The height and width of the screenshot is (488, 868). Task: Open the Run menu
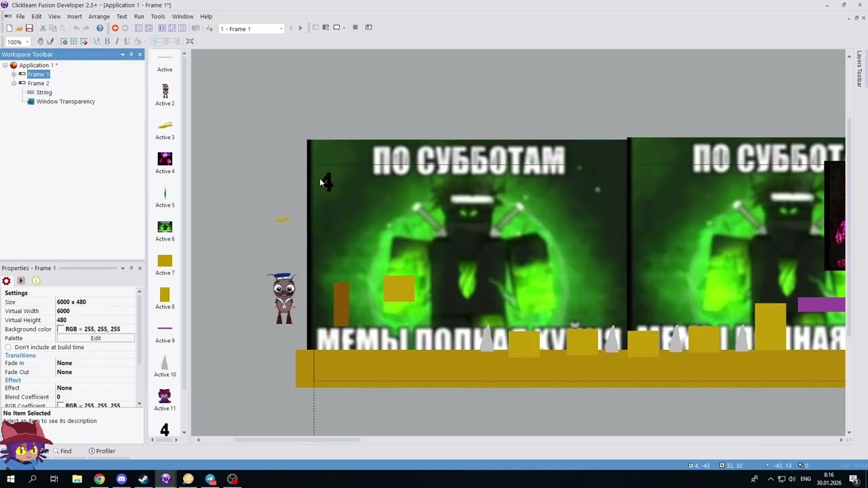pos(139,16)
